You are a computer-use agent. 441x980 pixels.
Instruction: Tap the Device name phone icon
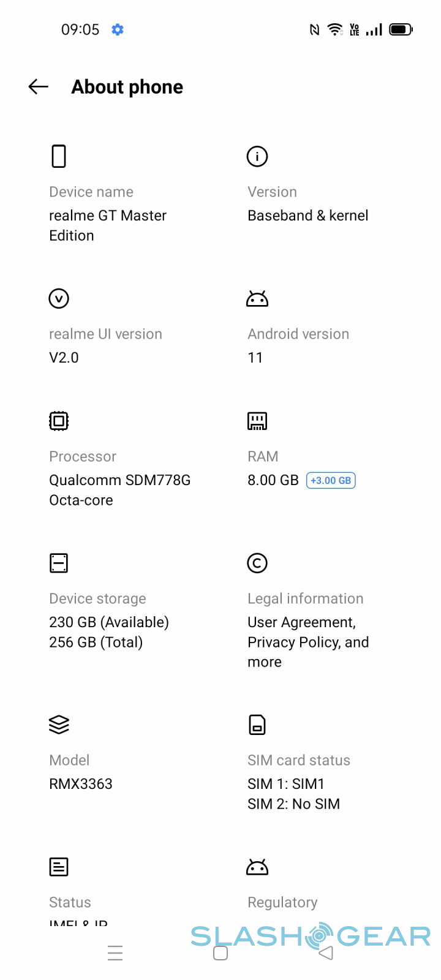[59, 156]
